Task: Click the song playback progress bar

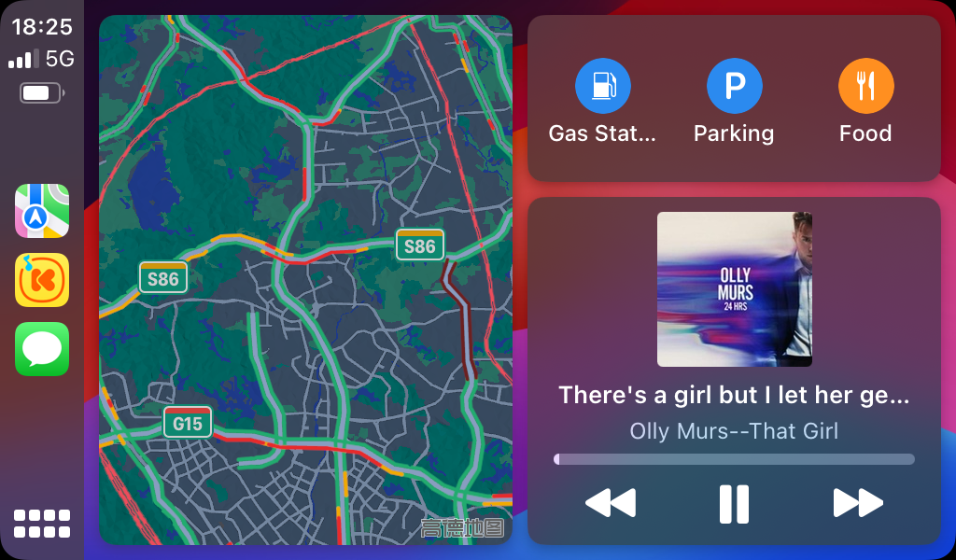Action: pos(734,459)
